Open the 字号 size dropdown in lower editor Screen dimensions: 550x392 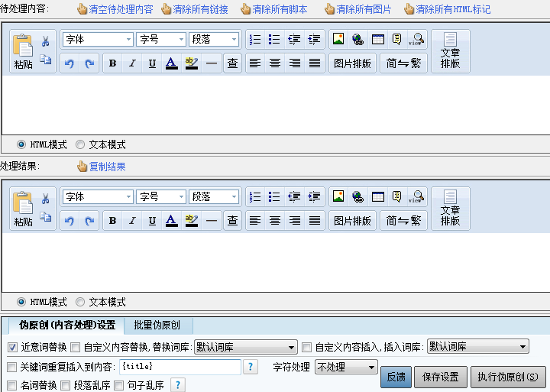(x=160, y=196)
